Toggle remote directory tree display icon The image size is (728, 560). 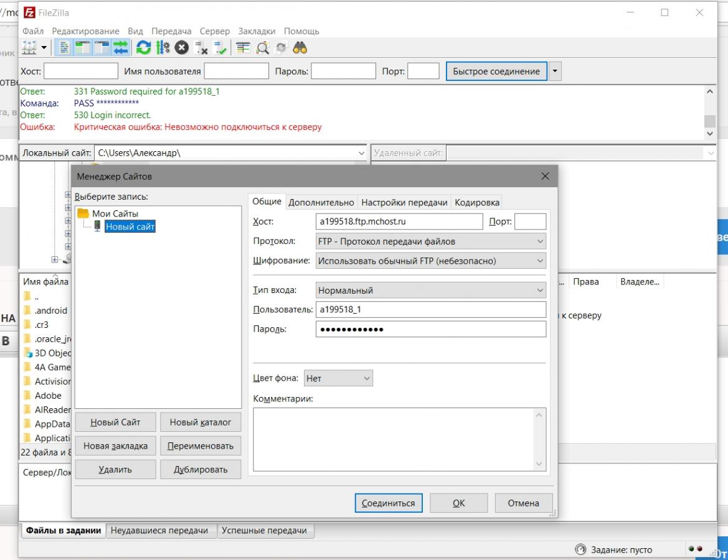click(x=102, y=47)
